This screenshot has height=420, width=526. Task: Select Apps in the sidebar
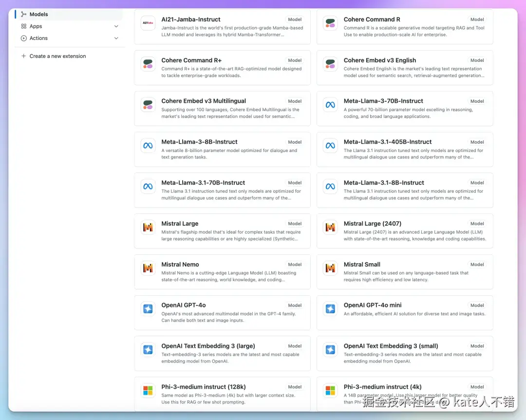[69, 26]
